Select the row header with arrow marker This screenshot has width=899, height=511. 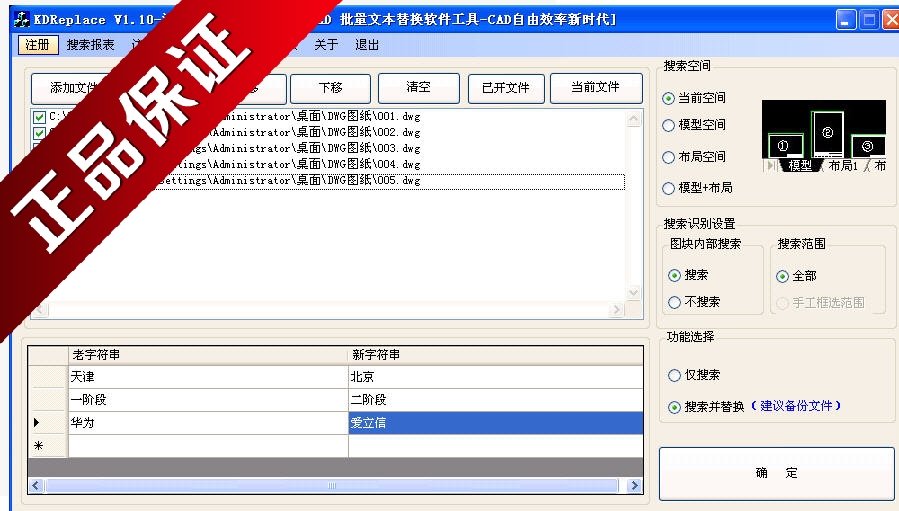48,423
